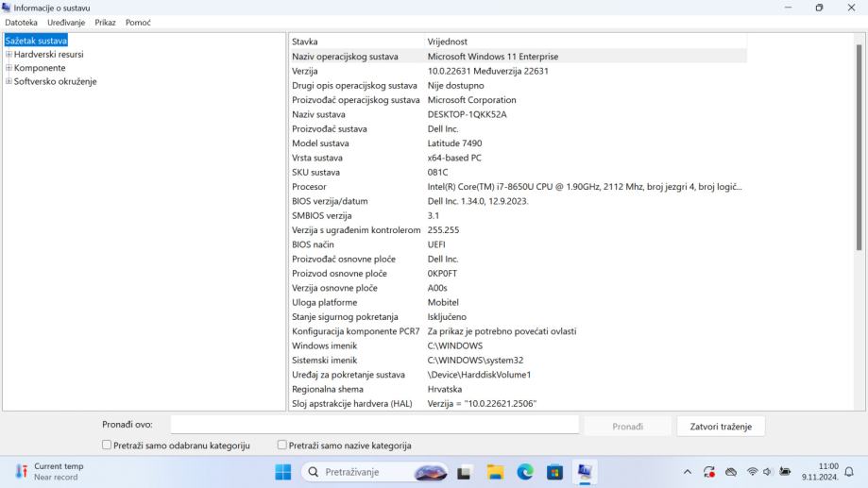868x488 pixels.
Task: Click the volume speaker tray icon
Action: click(x=767, y=472)
